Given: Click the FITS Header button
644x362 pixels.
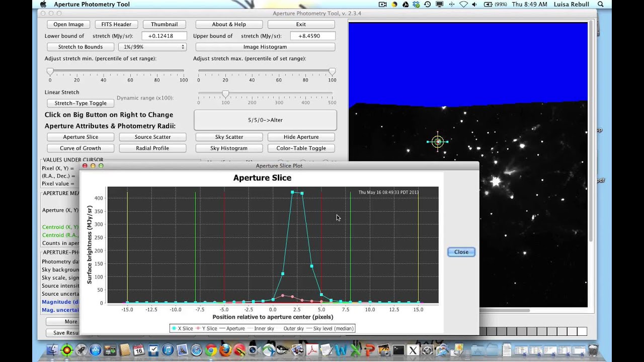Looking at the screenshot, I should point(116,24).
